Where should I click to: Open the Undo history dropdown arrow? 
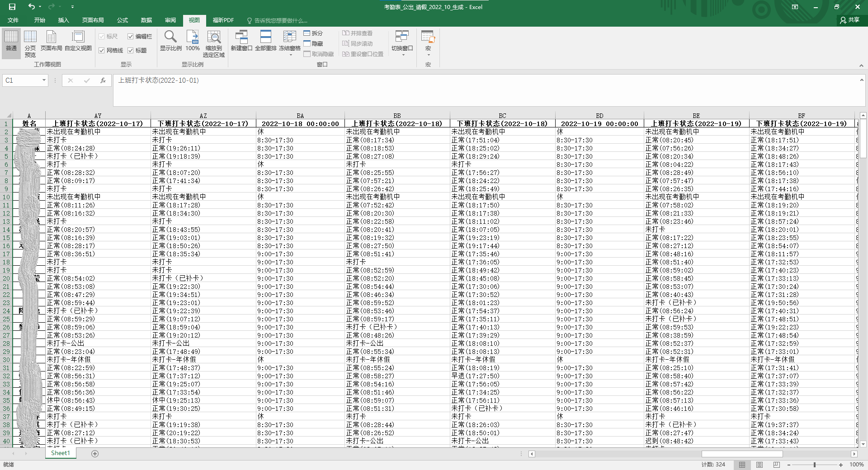point(40,7)
